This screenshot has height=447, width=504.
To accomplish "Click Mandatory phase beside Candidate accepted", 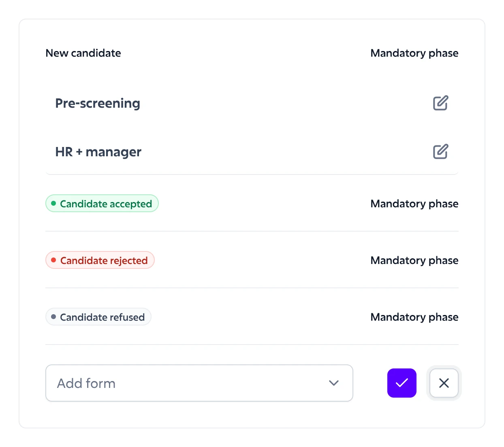I will 414,204.
